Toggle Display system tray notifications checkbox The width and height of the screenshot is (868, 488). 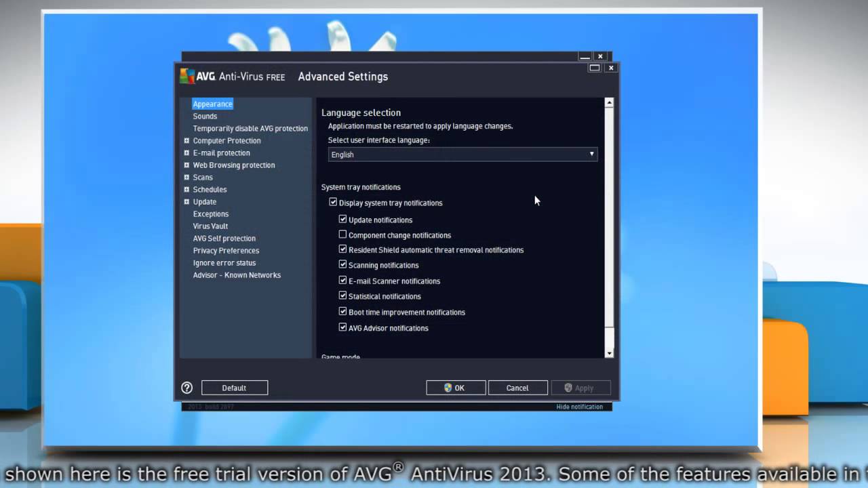pos(333,202)
